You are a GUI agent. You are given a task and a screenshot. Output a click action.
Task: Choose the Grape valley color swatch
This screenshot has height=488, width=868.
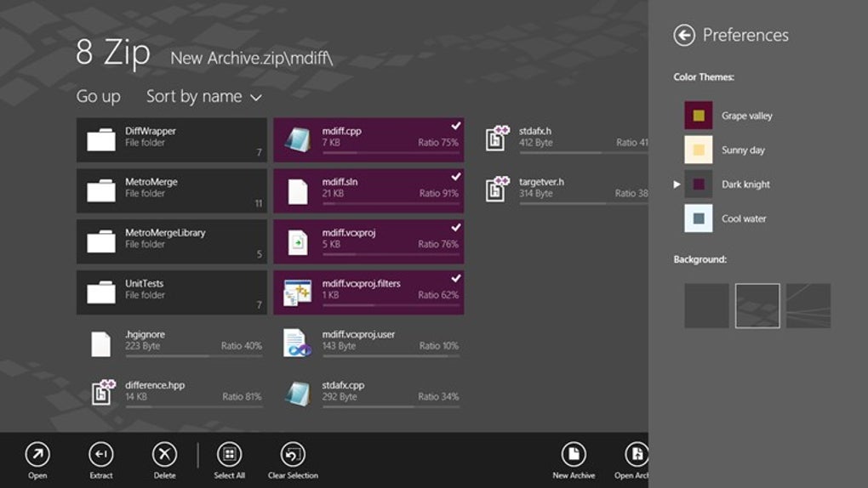tap(699, 115)
